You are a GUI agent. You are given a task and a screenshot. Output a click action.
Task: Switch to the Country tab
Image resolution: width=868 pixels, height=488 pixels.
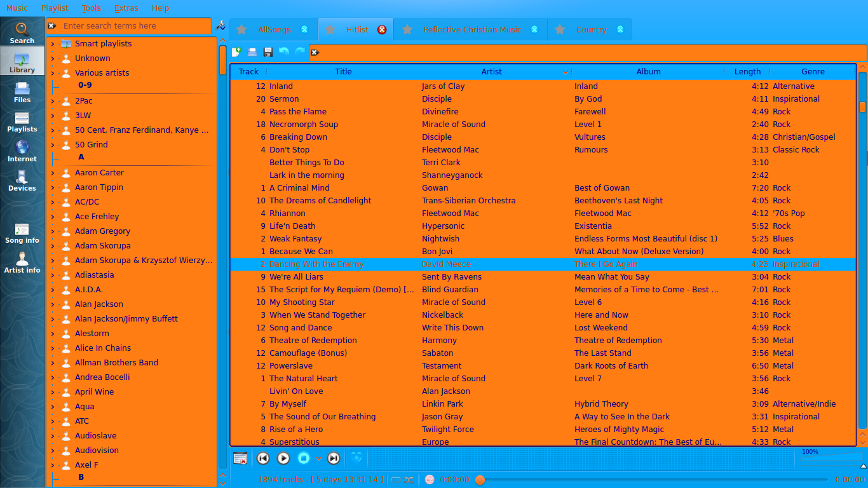[x=591, y=30]
